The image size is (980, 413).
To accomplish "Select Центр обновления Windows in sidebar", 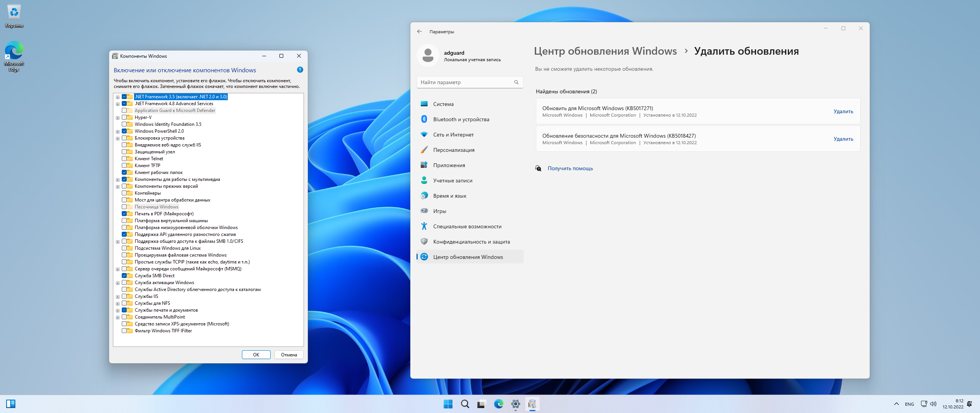I will click(470, 257).
